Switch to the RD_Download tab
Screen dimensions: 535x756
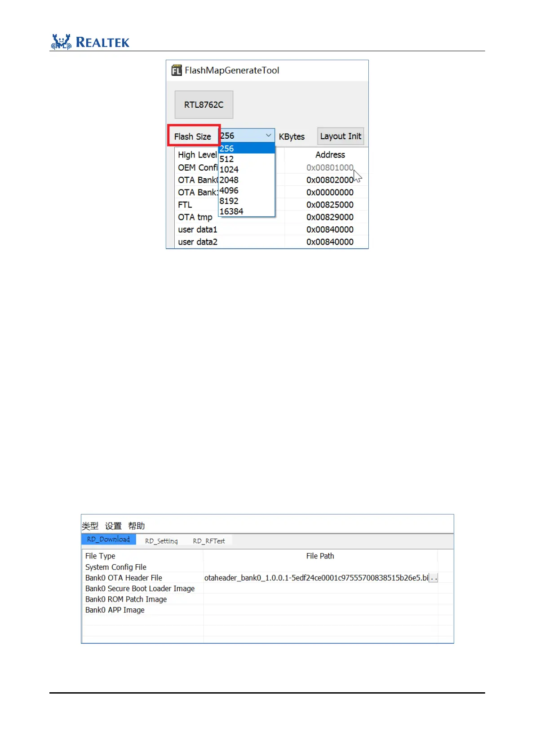point(109,539)
